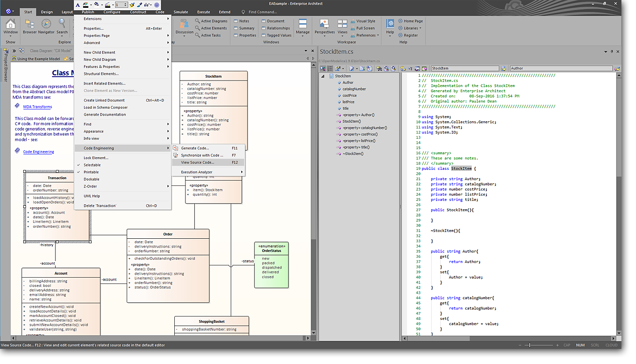Viewport: 636px width, 364px height.
Task: Toggle the Selectable option in context menu
Action: tap(92, 165)
